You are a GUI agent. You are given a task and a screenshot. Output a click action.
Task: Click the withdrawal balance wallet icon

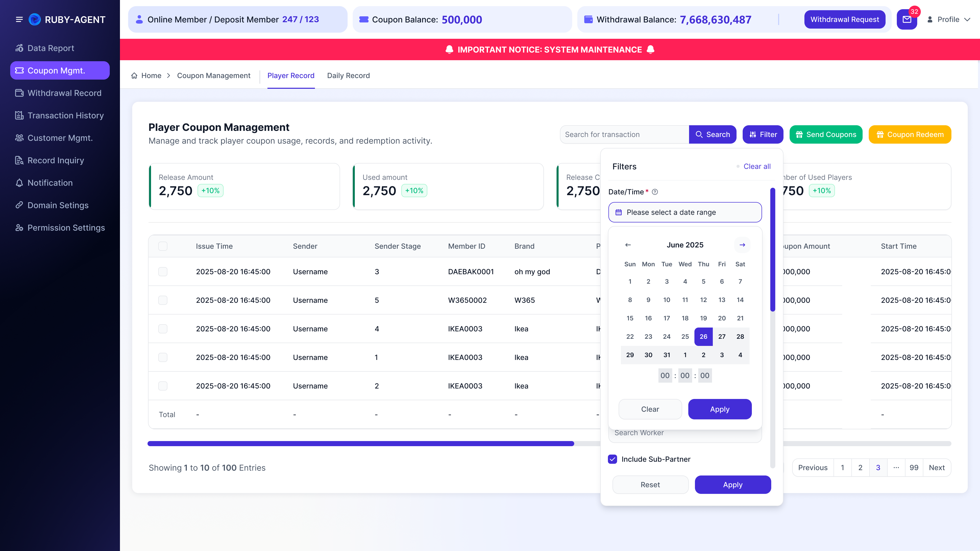coord(588,19)
